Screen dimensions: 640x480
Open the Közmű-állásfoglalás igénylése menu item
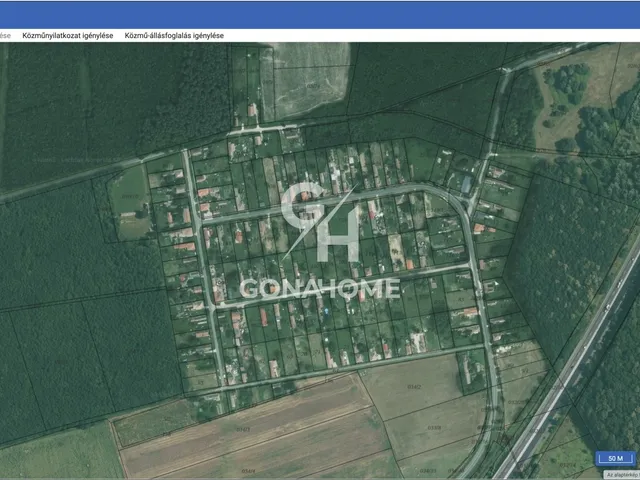(174, 35)
